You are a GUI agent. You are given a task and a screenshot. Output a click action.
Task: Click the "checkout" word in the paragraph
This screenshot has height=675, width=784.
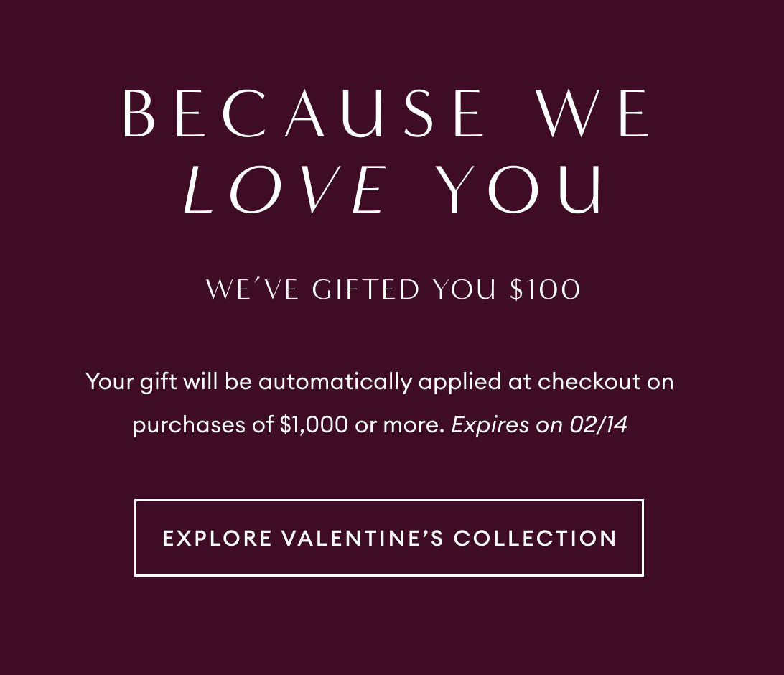[x=589, y=381]
